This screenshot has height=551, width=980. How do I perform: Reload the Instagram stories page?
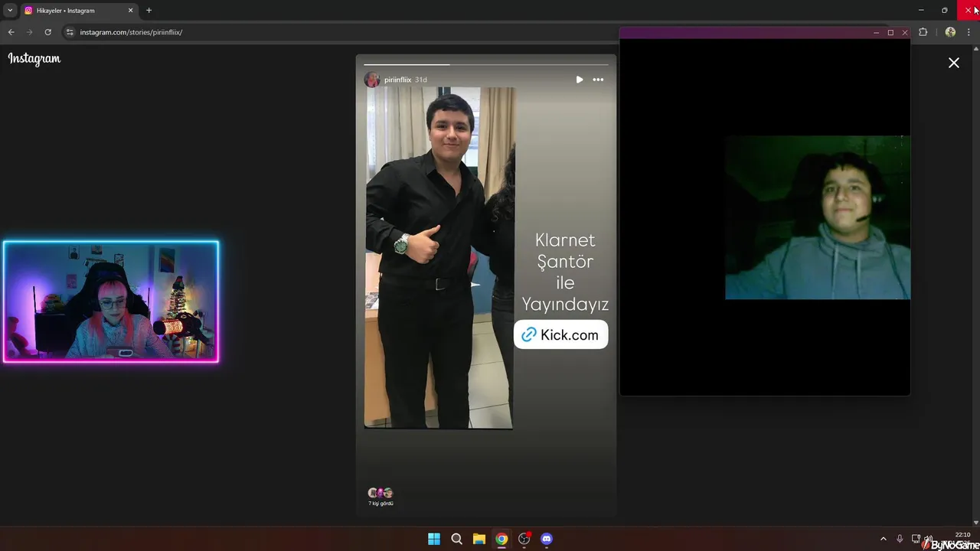pos(47,32)
